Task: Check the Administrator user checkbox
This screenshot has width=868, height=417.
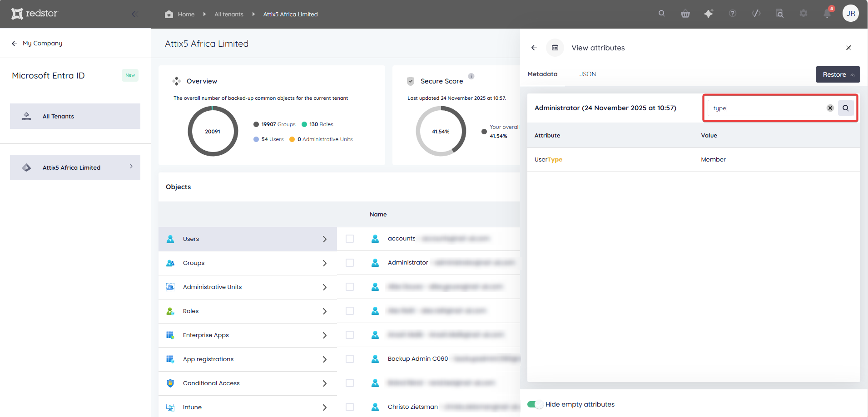Action: [x=350, y=263]
